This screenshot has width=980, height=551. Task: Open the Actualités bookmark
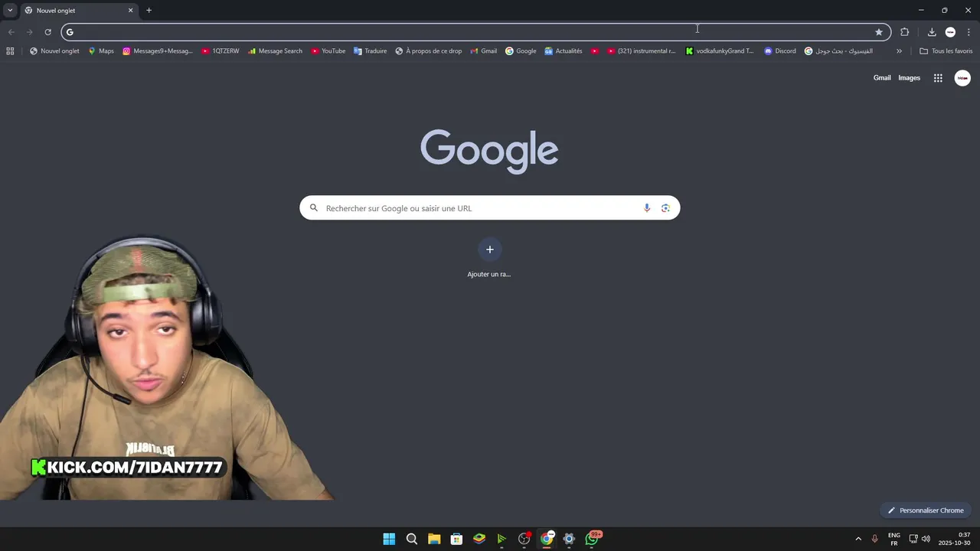[x=563, y=51]
